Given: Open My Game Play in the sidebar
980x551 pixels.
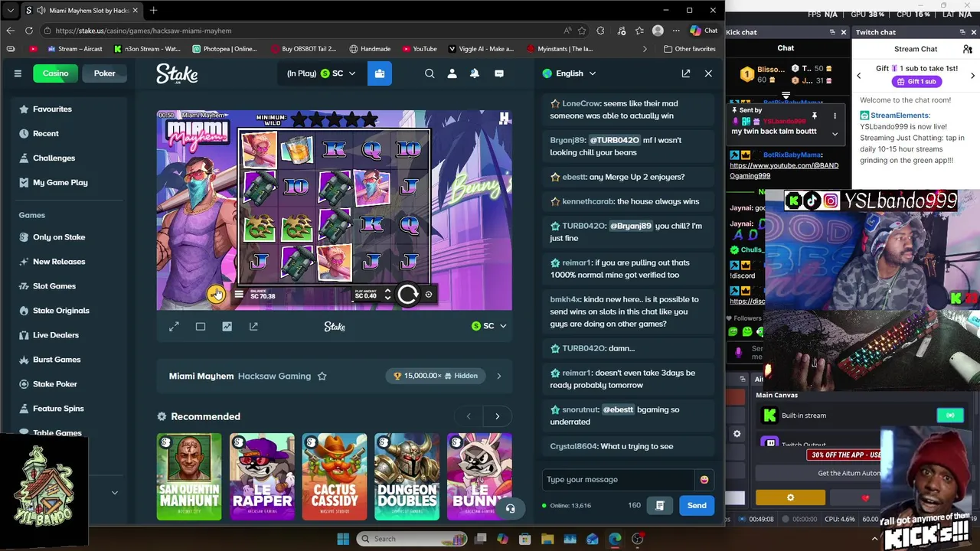Looking at the screenshot, I should 60,182.
